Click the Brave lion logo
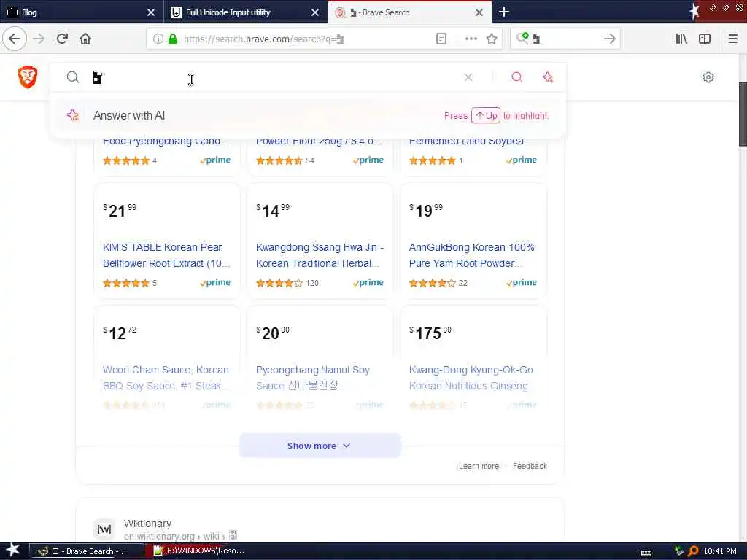This screenshot has width=747, height=560. pyautogui.click(x=28, y=77)
